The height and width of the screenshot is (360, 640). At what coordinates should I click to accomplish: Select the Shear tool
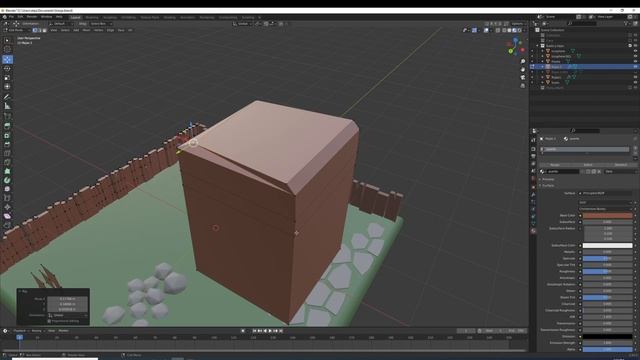7,216
